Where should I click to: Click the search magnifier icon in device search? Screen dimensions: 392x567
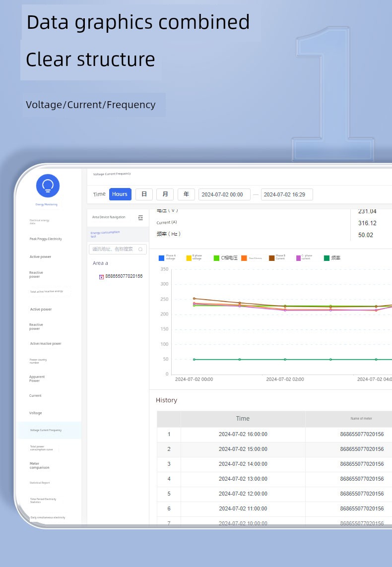[140, 249]
